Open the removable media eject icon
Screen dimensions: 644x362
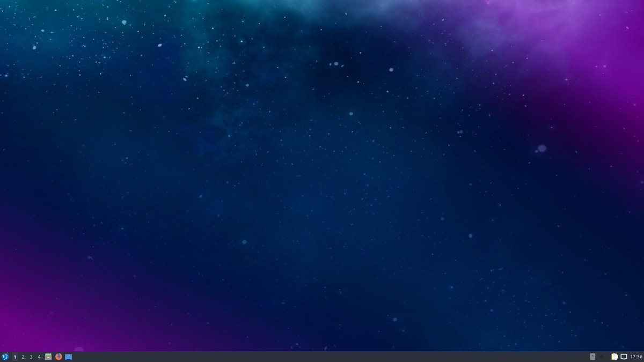[x=592, y=357]
